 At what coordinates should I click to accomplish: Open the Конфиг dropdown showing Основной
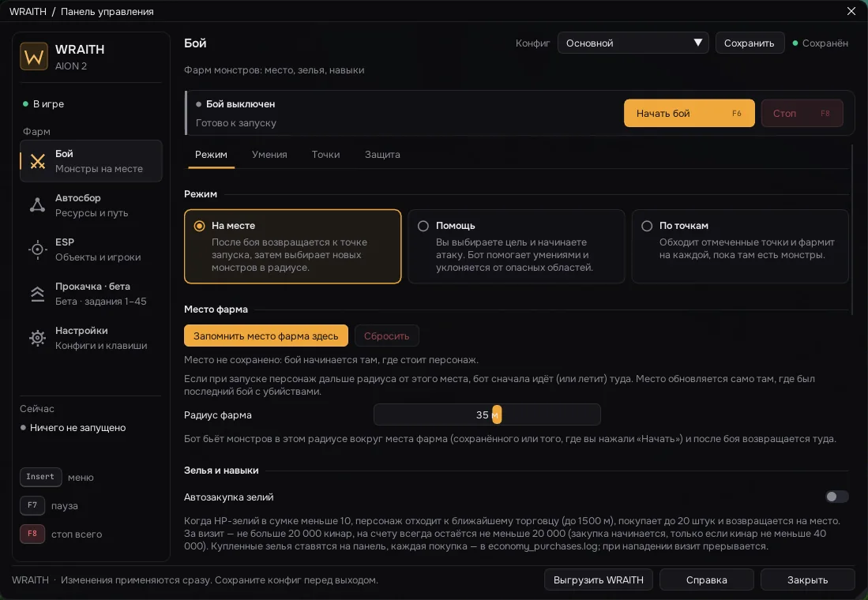633,43
